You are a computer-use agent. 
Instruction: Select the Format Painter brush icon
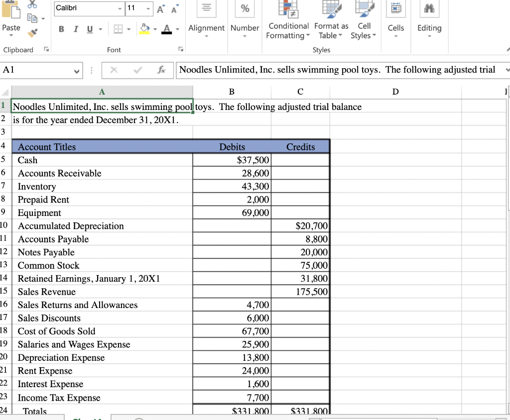32,32
